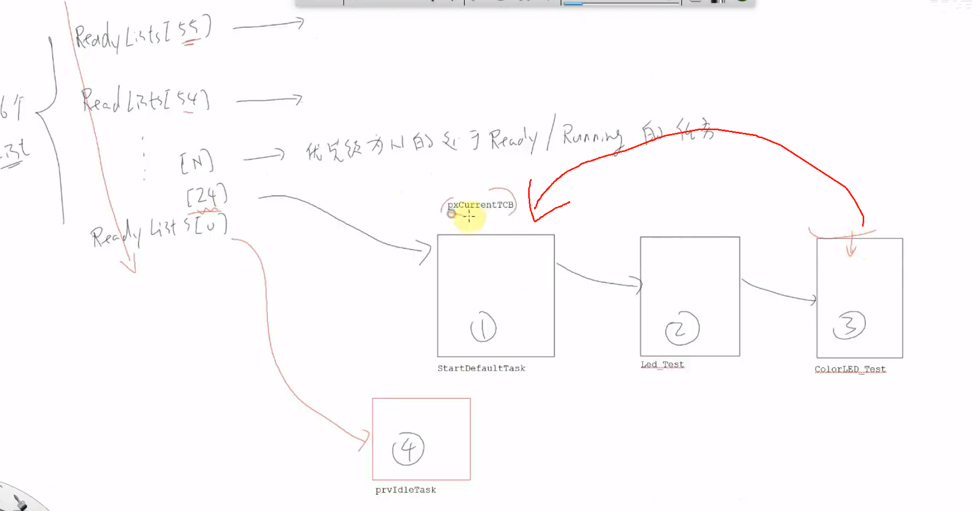Image resolution: width=980 pixels, height=511 pixels.
Task: Select the Led_Test text label
Action: pyautogui.click(x=662, y=364)
